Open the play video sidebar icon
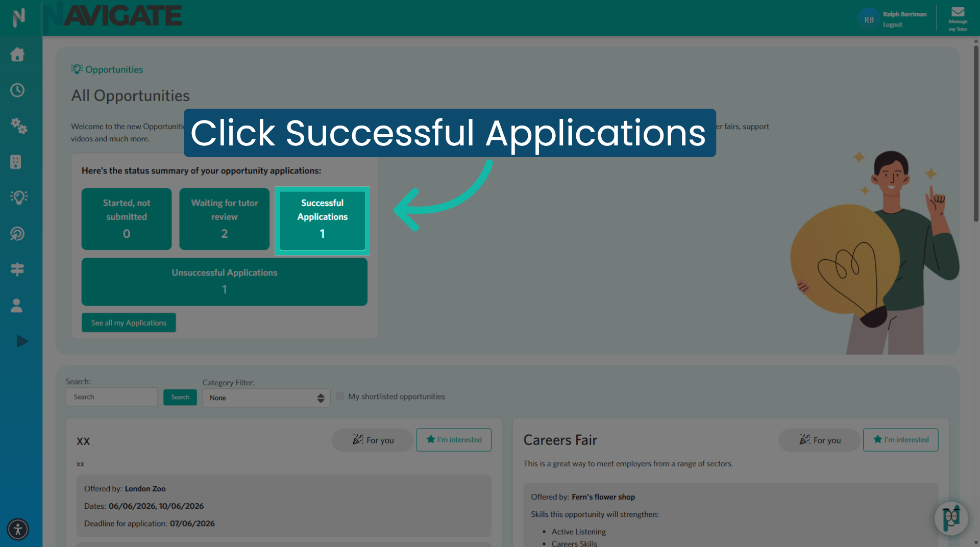The width and height of the screenshot is (980, 547). click(22, 341)
